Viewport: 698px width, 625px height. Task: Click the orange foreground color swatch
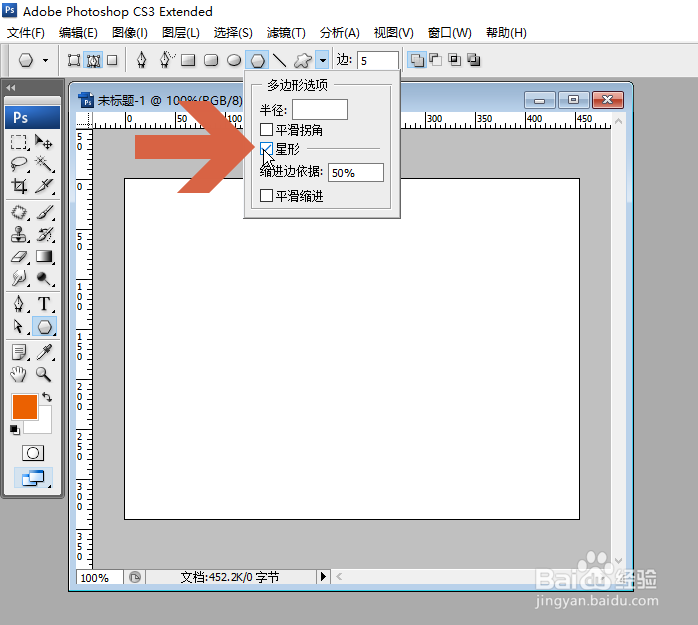(24, 406)
